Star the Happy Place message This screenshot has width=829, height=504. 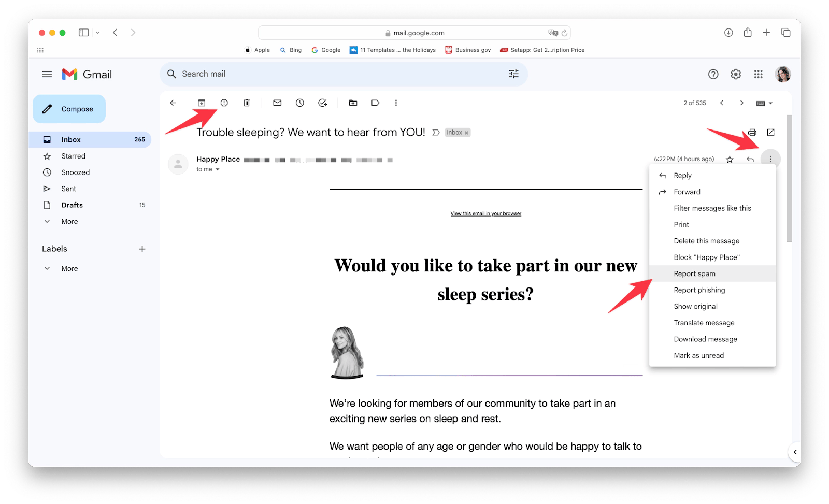[730, 160]
